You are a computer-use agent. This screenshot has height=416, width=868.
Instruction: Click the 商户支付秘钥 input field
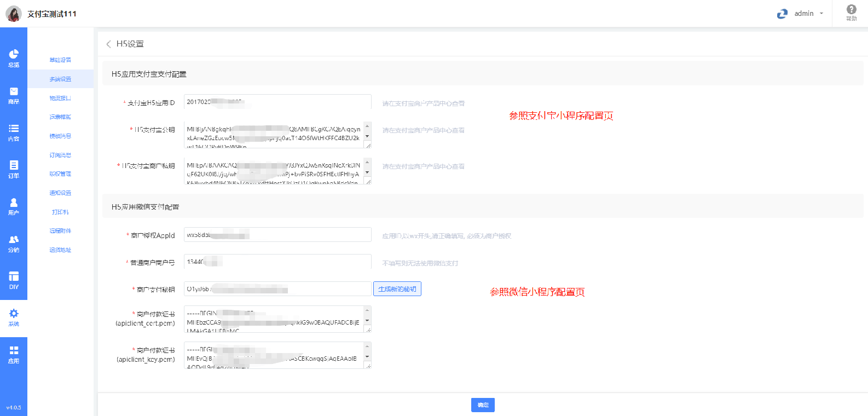[x=277, y=289]
